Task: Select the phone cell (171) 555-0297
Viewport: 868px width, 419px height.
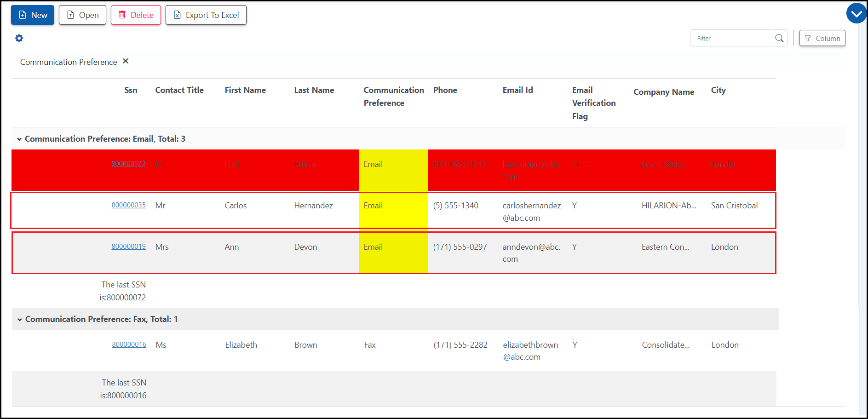Action: coord(460,247)
